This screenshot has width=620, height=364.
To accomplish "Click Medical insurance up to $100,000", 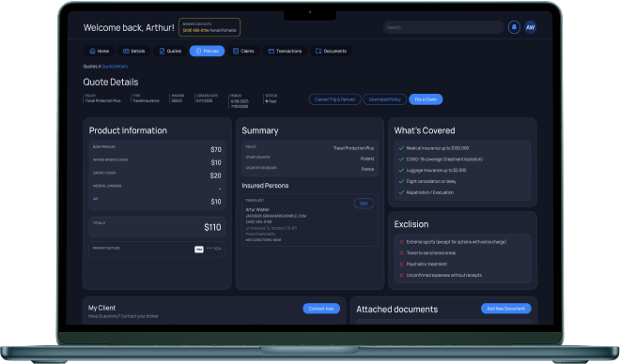I will (438, 148).
